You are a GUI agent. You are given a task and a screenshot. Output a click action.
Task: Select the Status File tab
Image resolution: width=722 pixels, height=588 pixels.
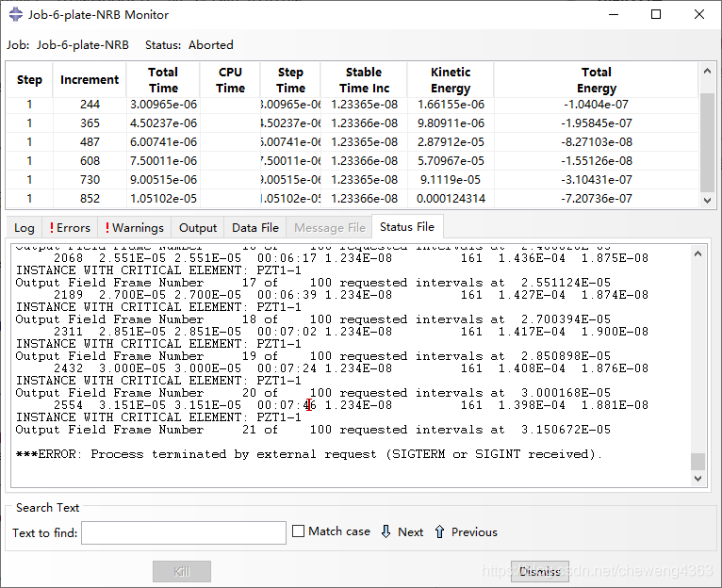coord(407,227)
